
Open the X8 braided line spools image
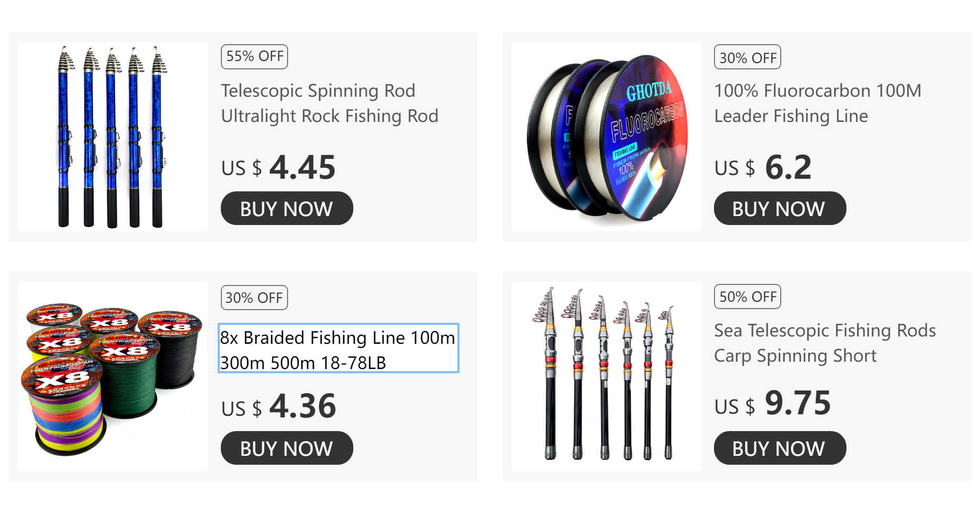[113, 376]
